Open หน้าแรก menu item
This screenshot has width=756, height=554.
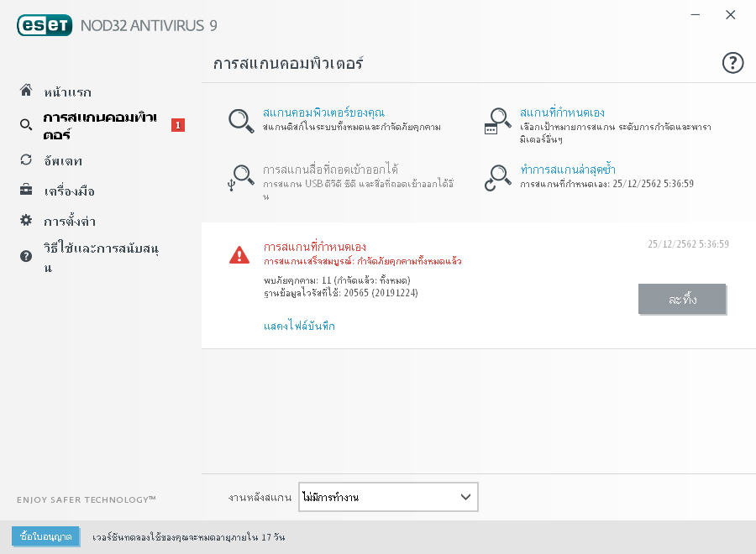point(67,91)
